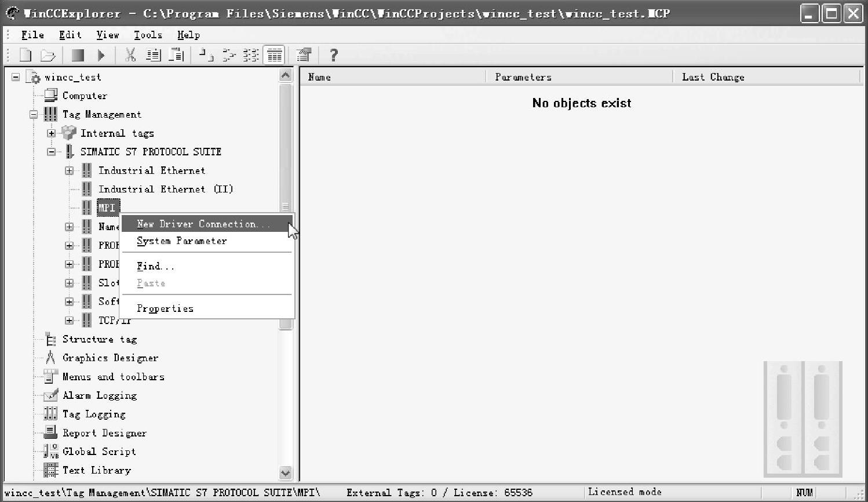Open the Tools menu
Screen dimensions: 868x502
148,35
